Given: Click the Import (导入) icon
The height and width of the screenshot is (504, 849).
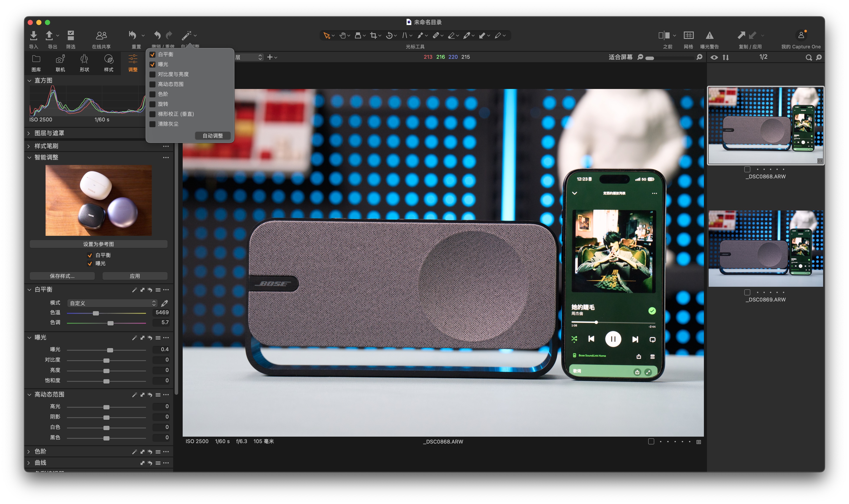Looking at the screenshot, I should click(33, 36).
